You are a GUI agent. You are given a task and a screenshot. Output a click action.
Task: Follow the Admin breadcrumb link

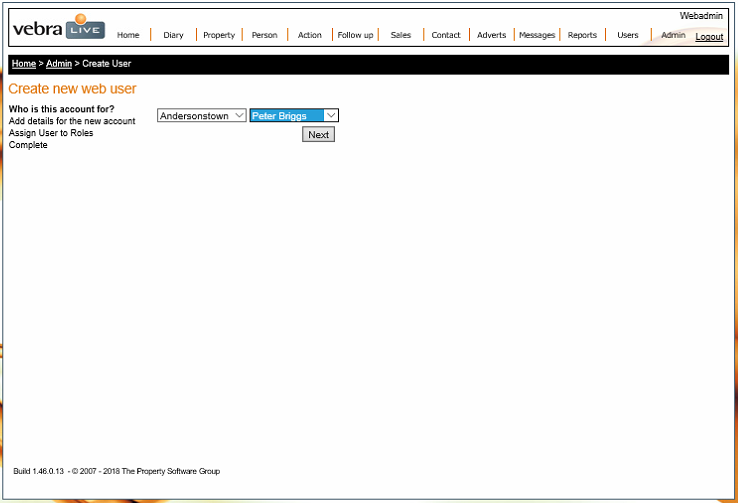tap(59, 64)
